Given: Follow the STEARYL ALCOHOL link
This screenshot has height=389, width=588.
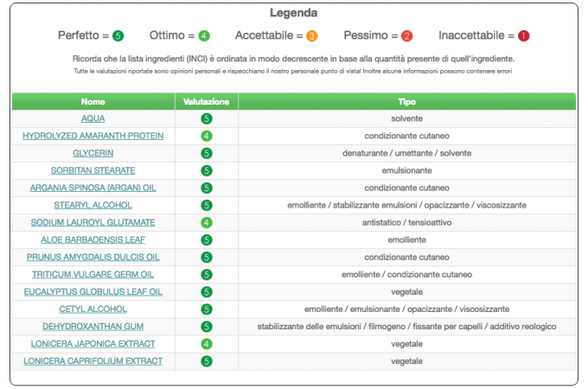Looking at the screenshot, I should (x=93, y=206).
